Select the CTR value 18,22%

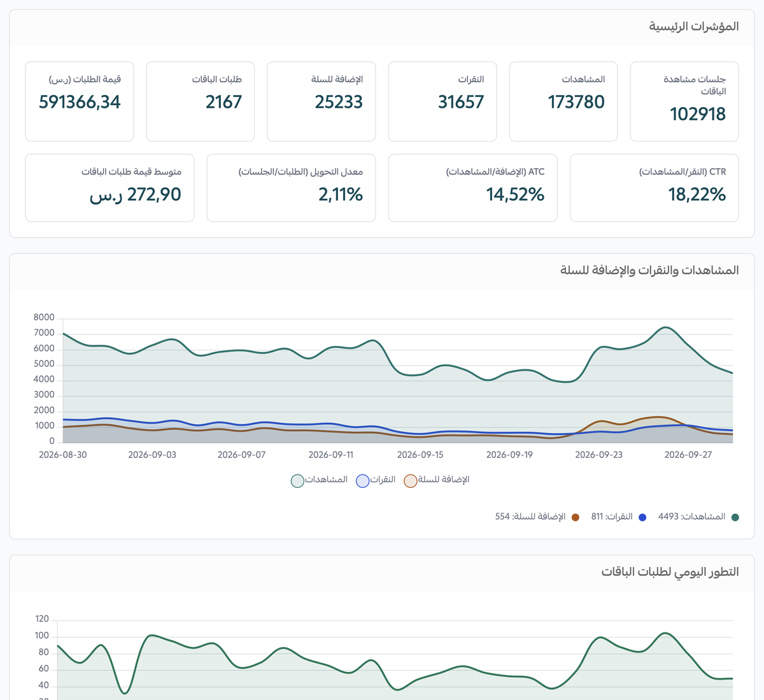(697, 194)
